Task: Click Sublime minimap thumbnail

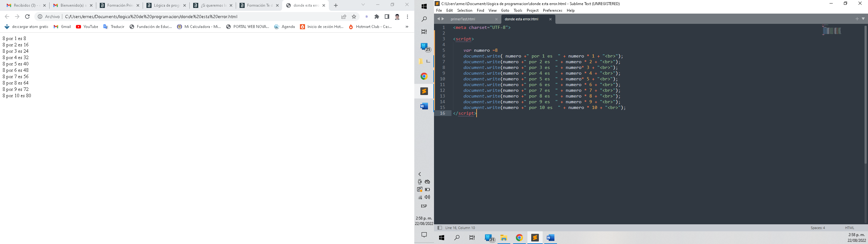Action: pos(831,30)
